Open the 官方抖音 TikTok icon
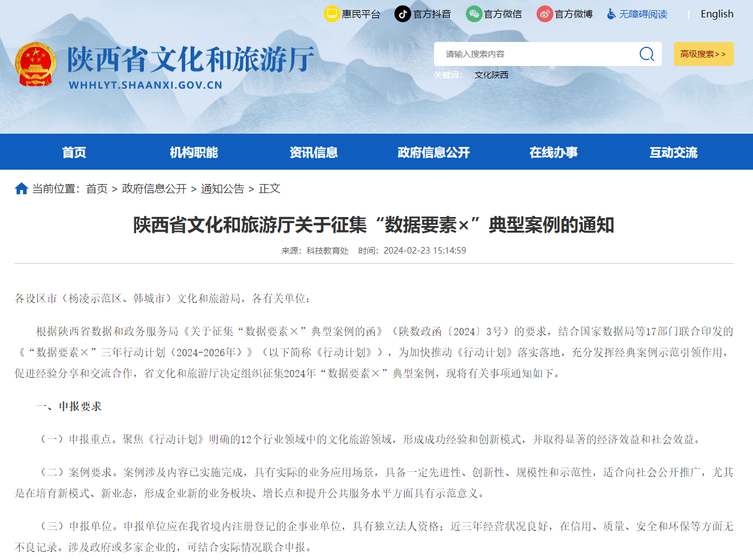753x560 pixels. (402, 14)
